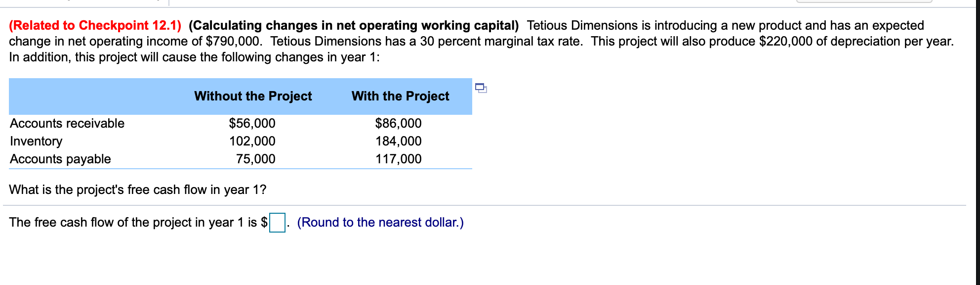Click the Accounts receivable row label
This screenshot has width=980, height=285.
tap(67, 124)
